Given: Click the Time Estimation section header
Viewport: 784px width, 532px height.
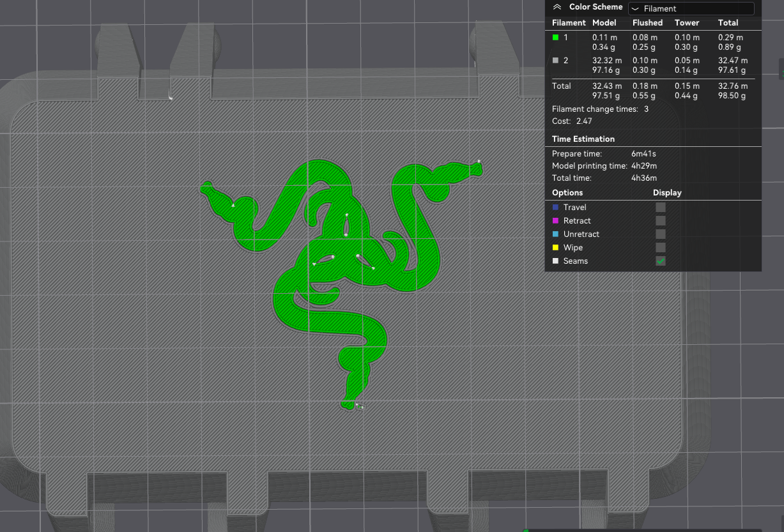Looking at the screenshot, I should (x=583, y=139).
